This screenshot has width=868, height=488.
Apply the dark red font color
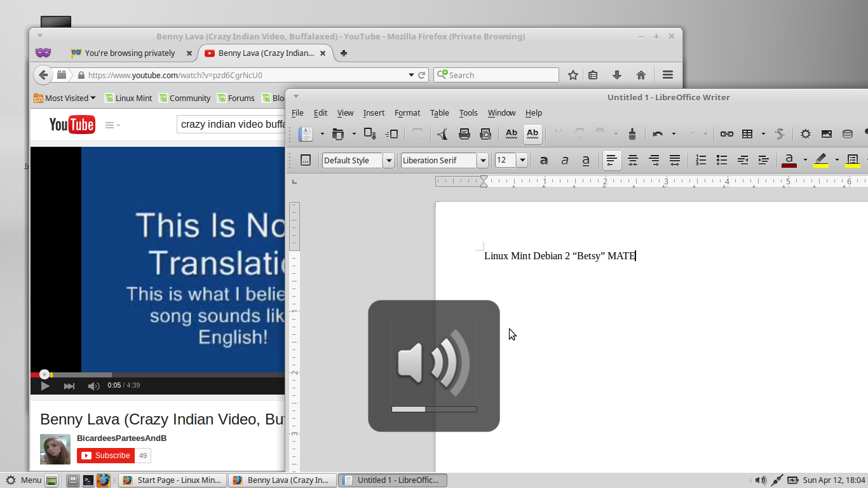click(x=789, y=160)
